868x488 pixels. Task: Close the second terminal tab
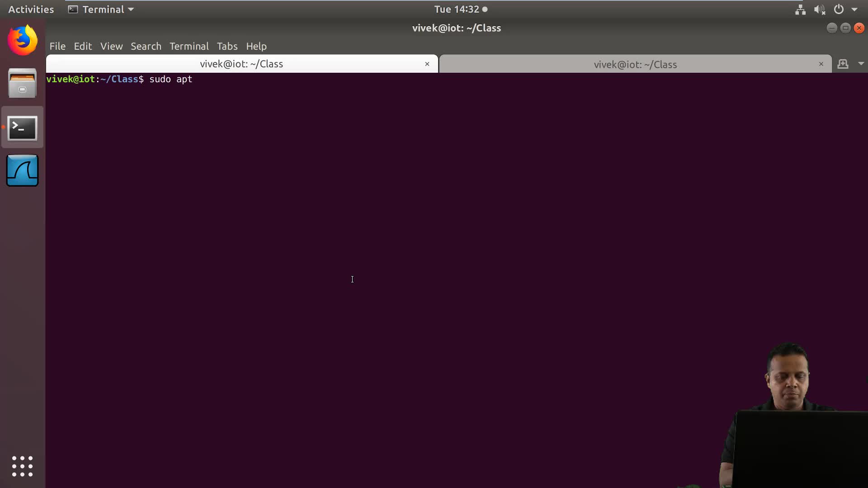(x=821, y=64)
